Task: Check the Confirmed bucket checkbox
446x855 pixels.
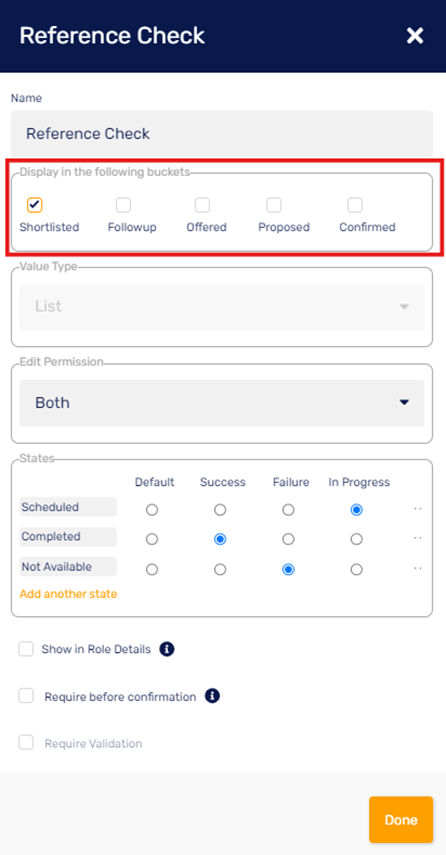Action: click(355, 205)
